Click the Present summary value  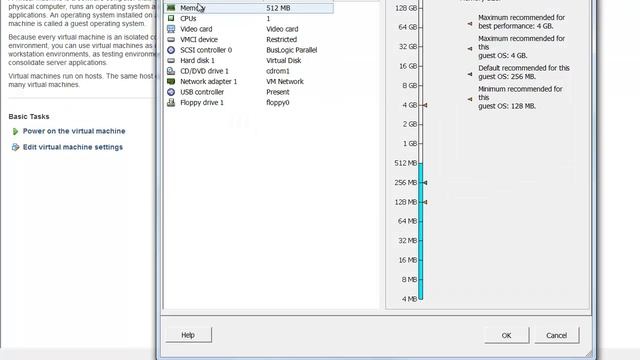click(278, 92)
